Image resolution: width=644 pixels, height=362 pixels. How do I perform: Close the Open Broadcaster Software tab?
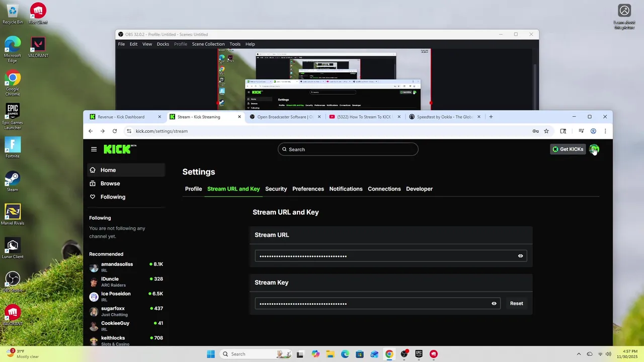(319, 117)
